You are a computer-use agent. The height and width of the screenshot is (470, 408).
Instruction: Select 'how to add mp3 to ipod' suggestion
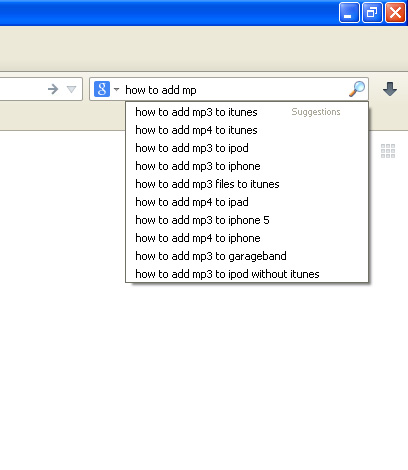247,148
